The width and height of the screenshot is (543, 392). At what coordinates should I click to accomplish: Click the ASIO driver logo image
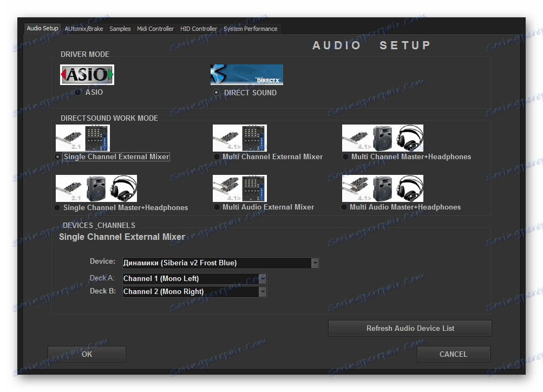87,75
